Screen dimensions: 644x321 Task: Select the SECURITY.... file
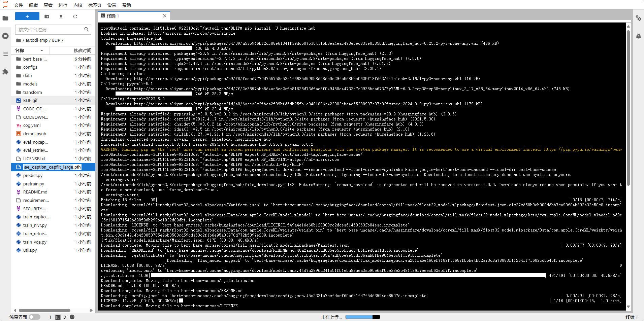click(54, 209)
